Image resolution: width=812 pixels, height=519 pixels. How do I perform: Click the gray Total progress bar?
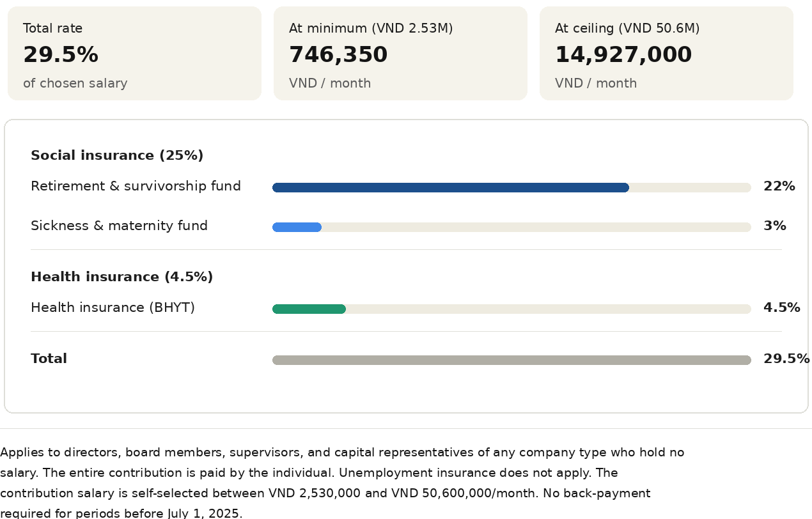click(511, 360)
